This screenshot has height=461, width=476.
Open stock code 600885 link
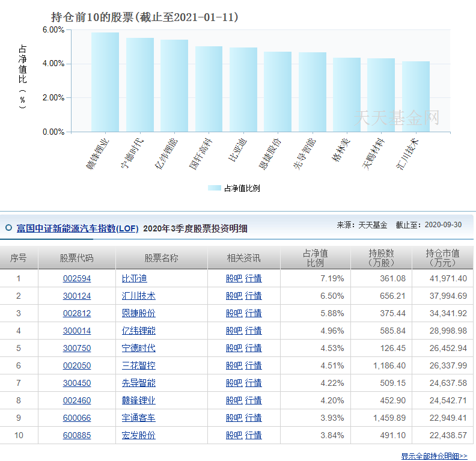(x=77, y=436)
